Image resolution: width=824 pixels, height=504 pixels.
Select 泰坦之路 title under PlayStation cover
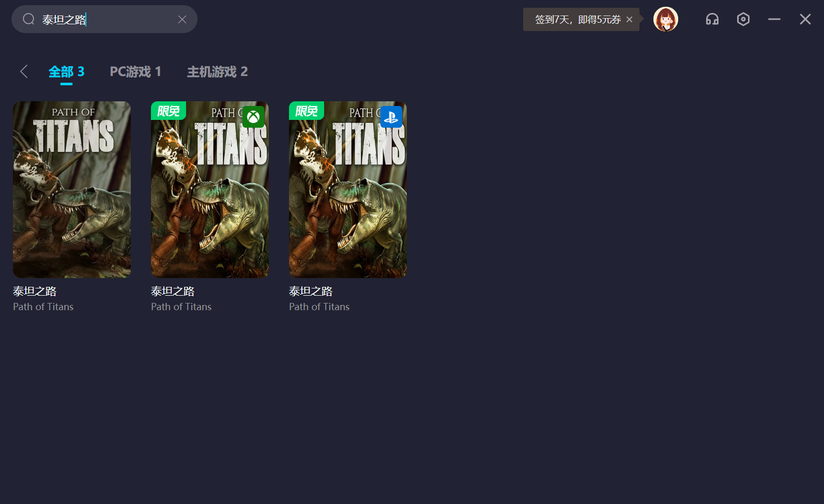pyautogui.click(x=311, y=291)
